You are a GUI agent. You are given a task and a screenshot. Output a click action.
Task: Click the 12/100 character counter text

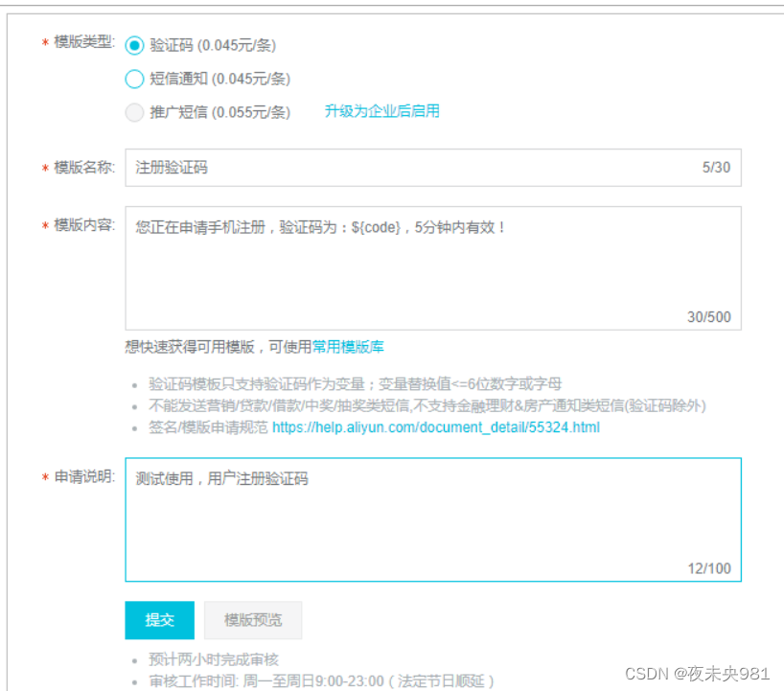point(709,568)
